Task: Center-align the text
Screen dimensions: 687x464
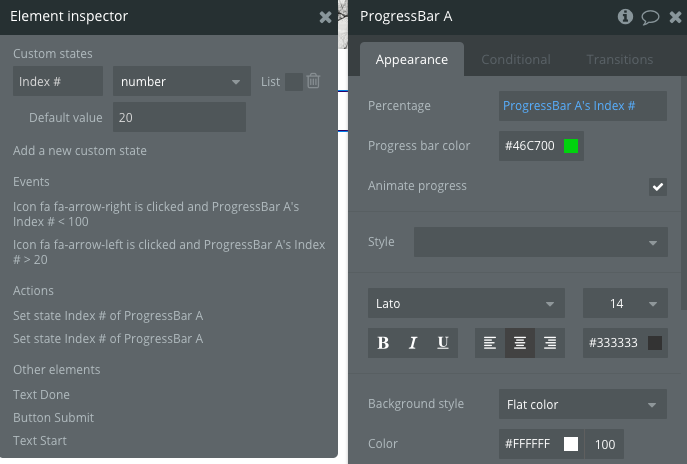Action: click(x=520, y=343)
